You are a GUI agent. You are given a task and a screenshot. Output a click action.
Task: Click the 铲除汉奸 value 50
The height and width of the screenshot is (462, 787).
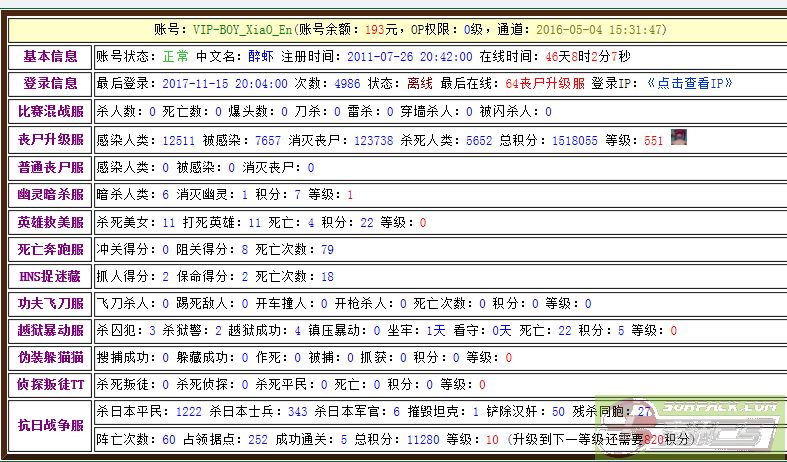click(559, 412)
